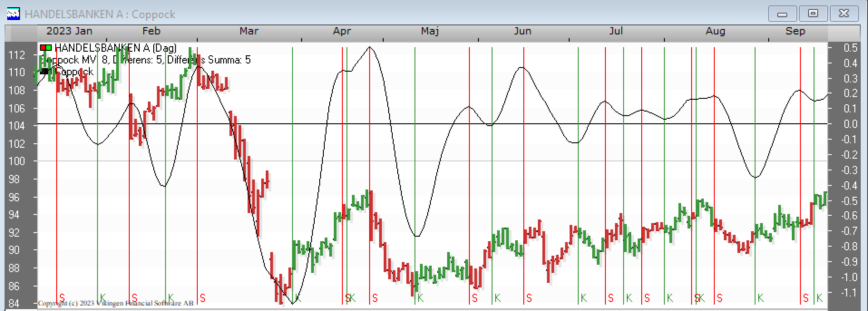Maximize the Coppock chart window
Image resolution: width=868 pixels, height=311 pixels.
coord(813,14)
